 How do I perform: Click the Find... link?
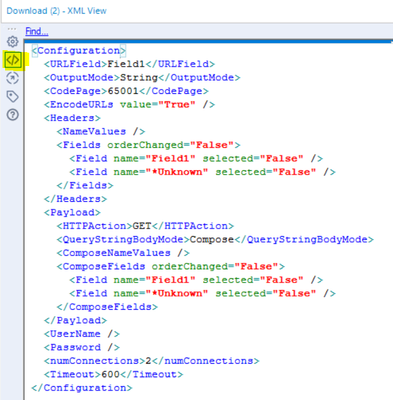pyautogui.click(x=37, y=31)
